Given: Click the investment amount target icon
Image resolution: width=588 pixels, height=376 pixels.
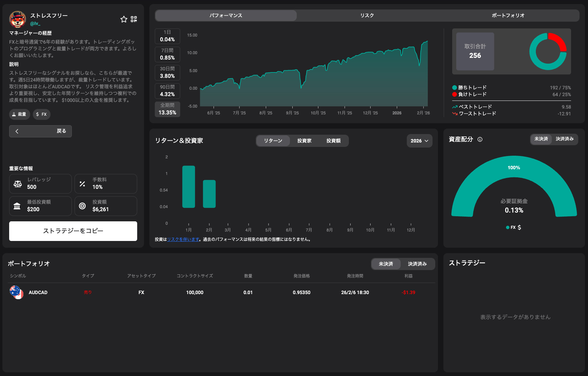Looking at the screenshot, I should coord(82,206).
